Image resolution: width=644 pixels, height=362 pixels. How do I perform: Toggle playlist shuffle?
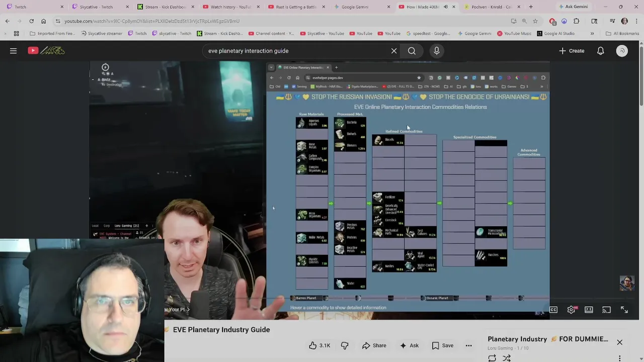point(507,358)
